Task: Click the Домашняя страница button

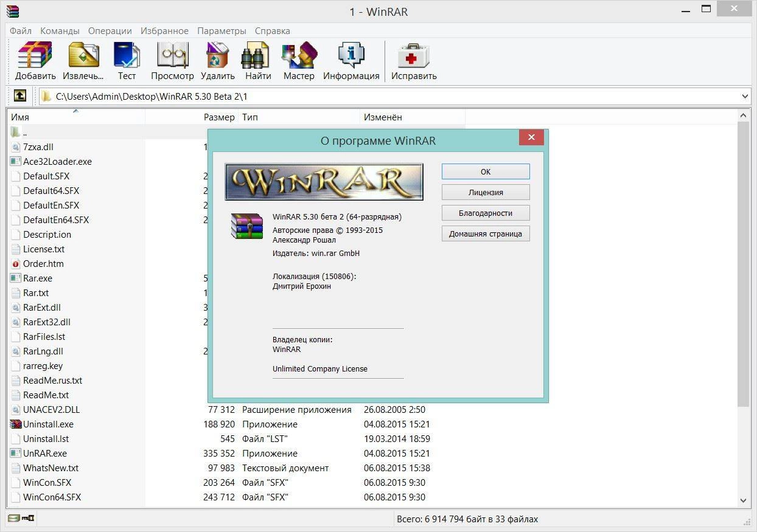Action: coord(486,233)
